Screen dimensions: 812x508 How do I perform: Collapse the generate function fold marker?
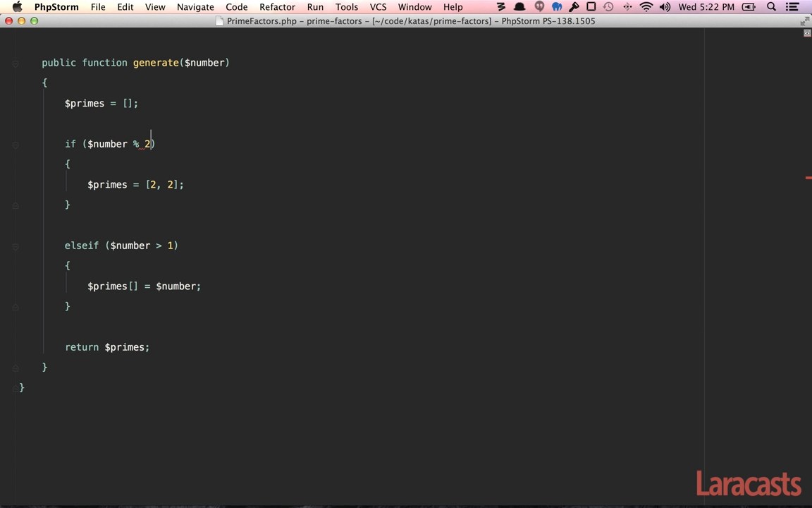[16, 64]
